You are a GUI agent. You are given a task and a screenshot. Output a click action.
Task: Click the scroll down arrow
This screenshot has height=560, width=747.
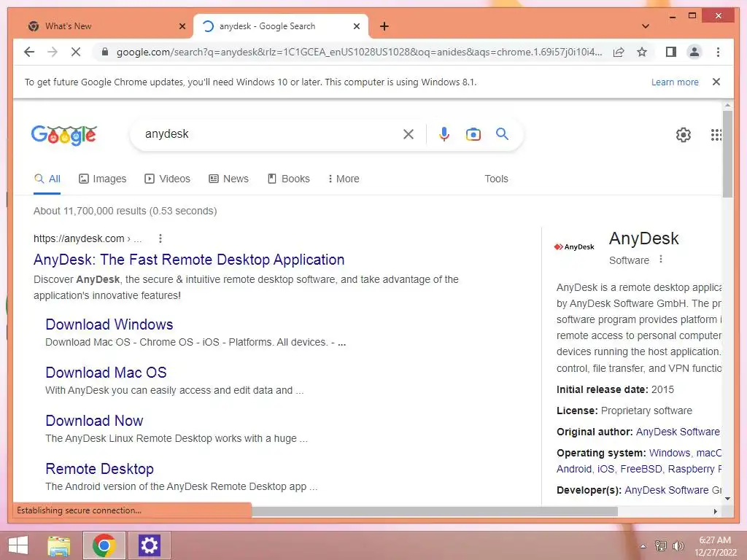tap(727, 499)
